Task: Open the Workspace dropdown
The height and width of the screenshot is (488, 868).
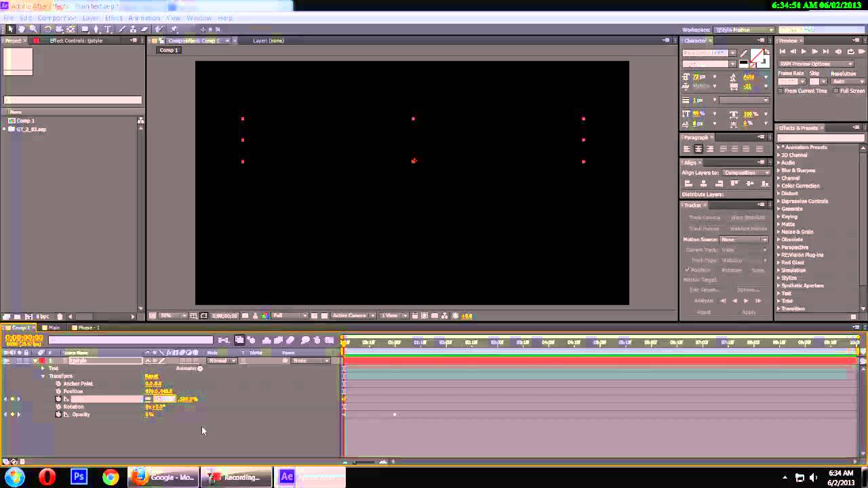Action: point(743,30)
